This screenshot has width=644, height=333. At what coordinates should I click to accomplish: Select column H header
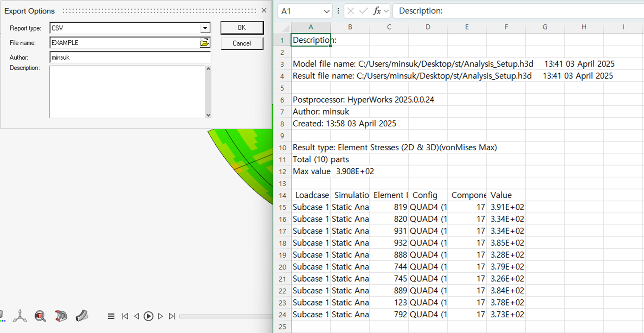coord(584,27)
